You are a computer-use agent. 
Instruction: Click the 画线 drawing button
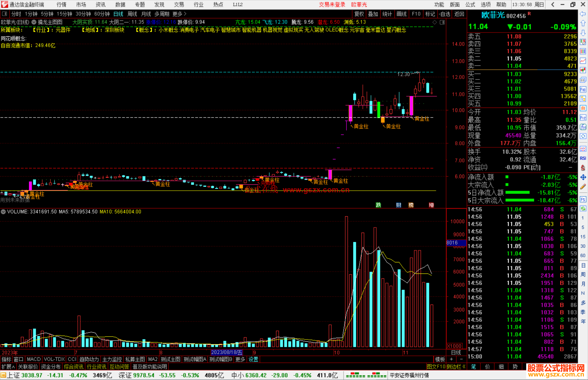click(402, 14)
